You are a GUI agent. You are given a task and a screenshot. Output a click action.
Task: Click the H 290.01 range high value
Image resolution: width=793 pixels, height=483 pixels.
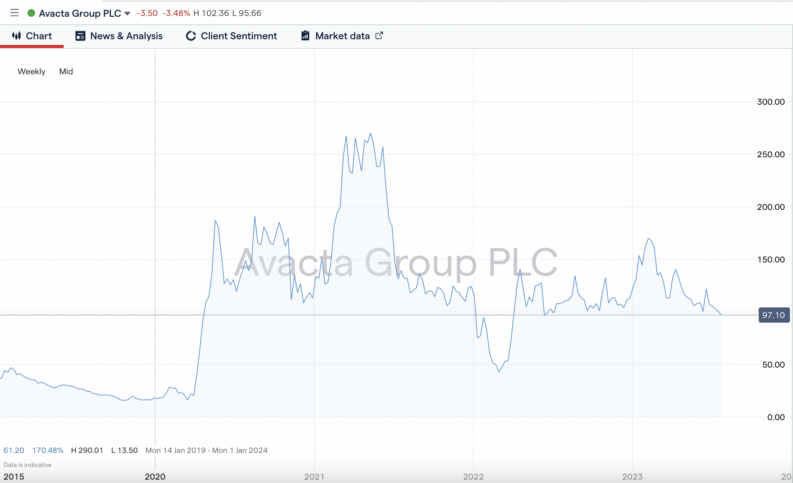[86, 450]
